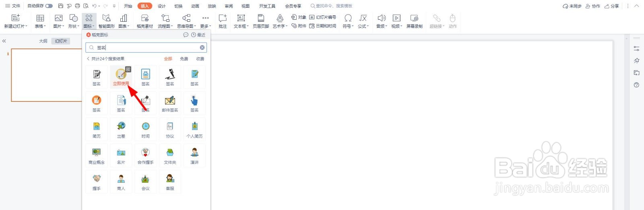This screenshot has width=644, height=210.
Task: Click the 视频 video icon
Action: coord(396,18)
